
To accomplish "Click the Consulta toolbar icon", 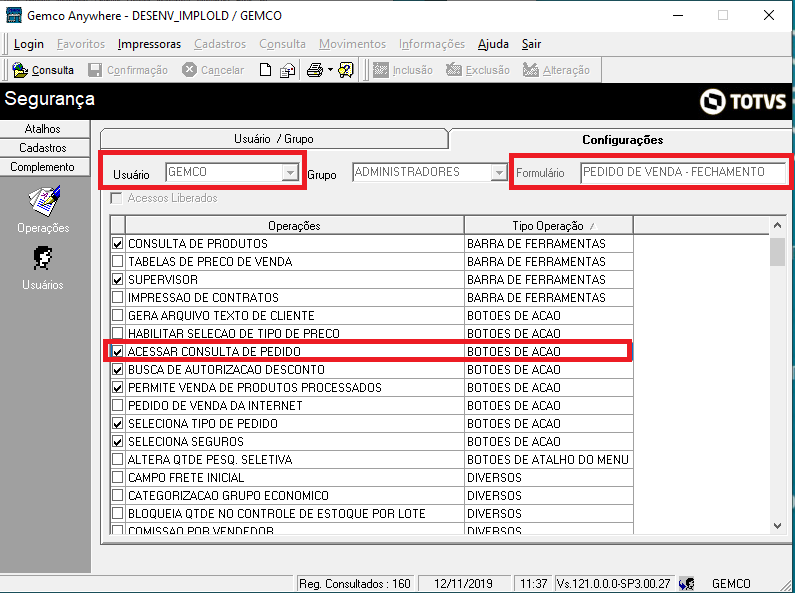I will (x=20, y=70).
